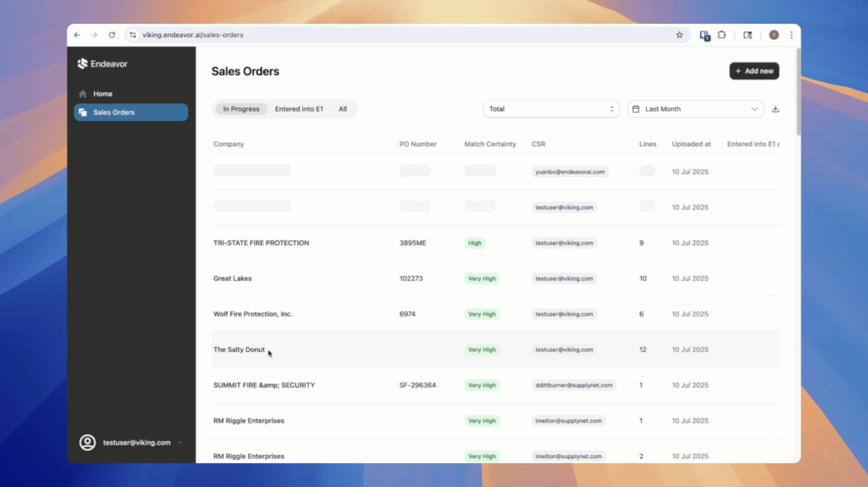Screen dimensions: 868x487
Task: Bookmark page with star icon
Action: coord(679,35)
